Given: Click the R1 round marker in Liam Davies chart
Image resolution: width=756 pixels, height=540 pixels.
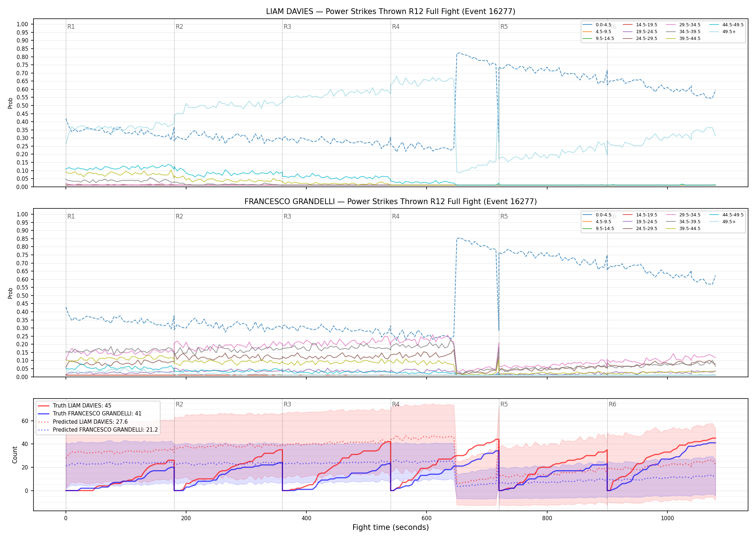Looking at the screenshot, I should tap(71, 27).
